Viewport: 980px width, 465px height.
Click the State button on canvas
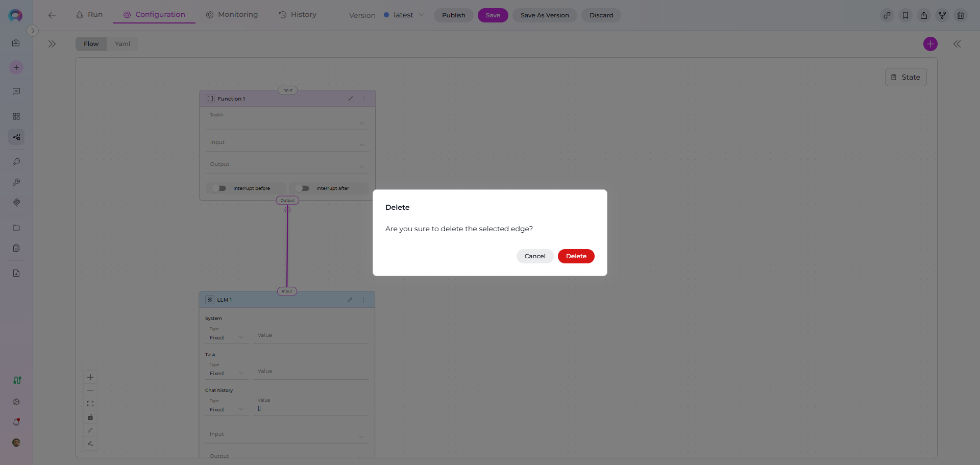(905, 77)
